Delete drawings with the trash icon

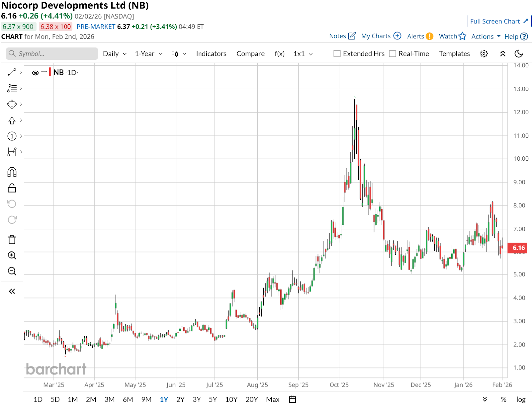coord(12,239)
